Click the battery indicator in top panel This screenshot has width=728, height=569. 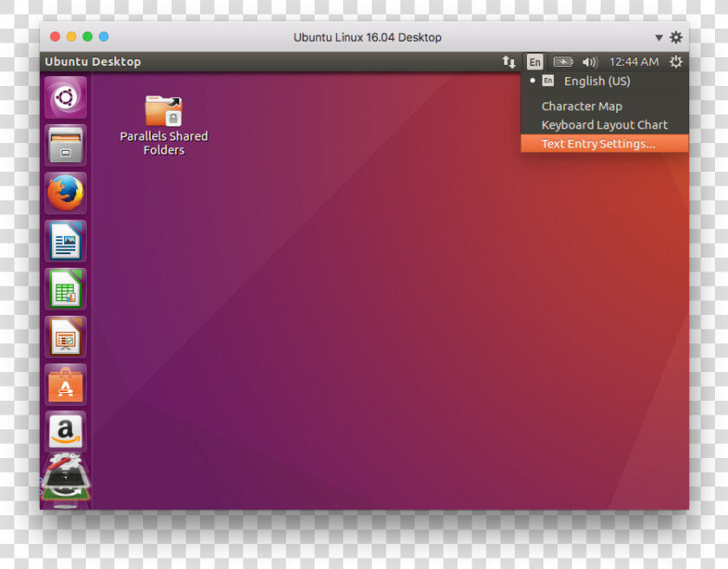562,62
